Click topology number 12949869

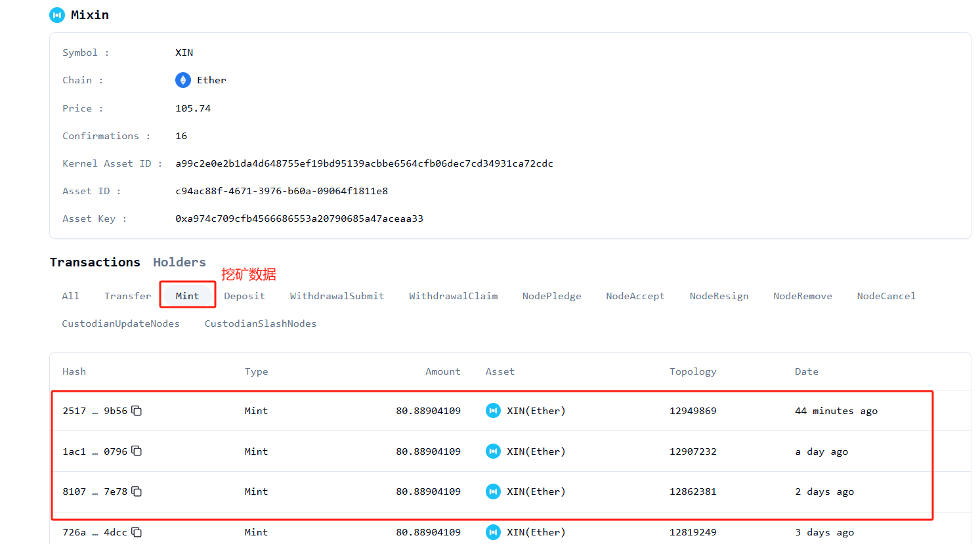[693, 411]
